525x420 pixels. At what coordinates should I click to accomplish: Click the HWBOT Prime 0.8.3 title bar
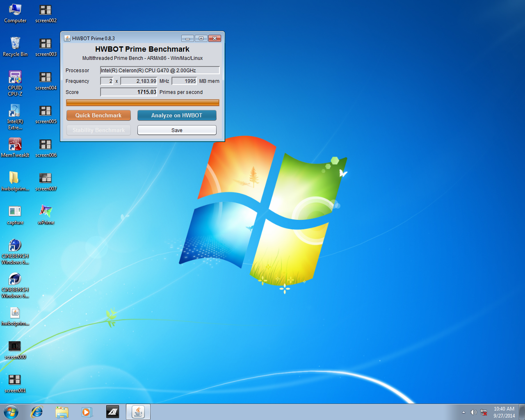click(123, 38)
